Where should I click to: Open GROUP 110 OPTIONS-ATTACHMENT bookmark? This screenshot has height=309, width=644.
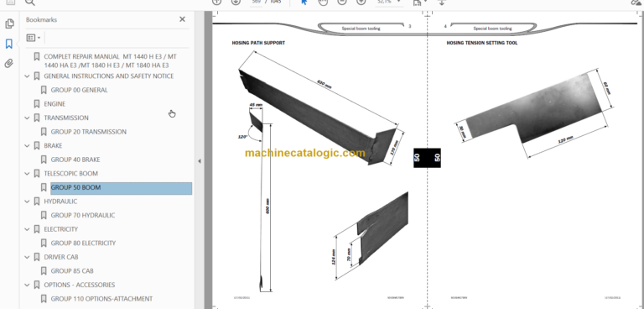click(x=101, y=299)
